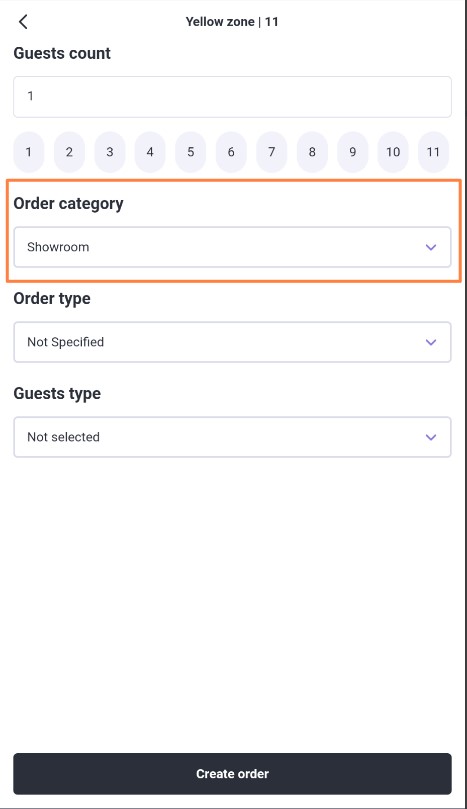Pick guest count chip 9
Image resolution: width=467 pixels, height=809 pixels.
(352, 152)
